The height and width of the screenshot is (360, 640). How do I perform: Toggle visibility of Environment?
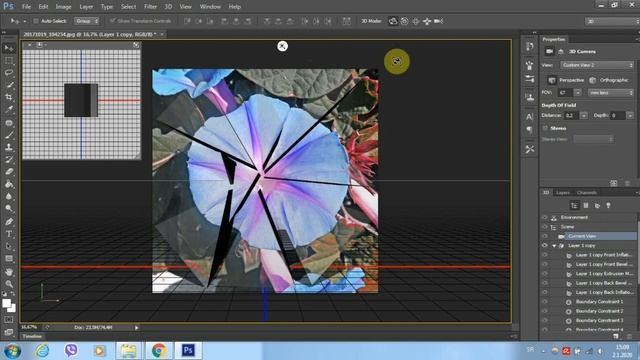(x=544, y=217)
